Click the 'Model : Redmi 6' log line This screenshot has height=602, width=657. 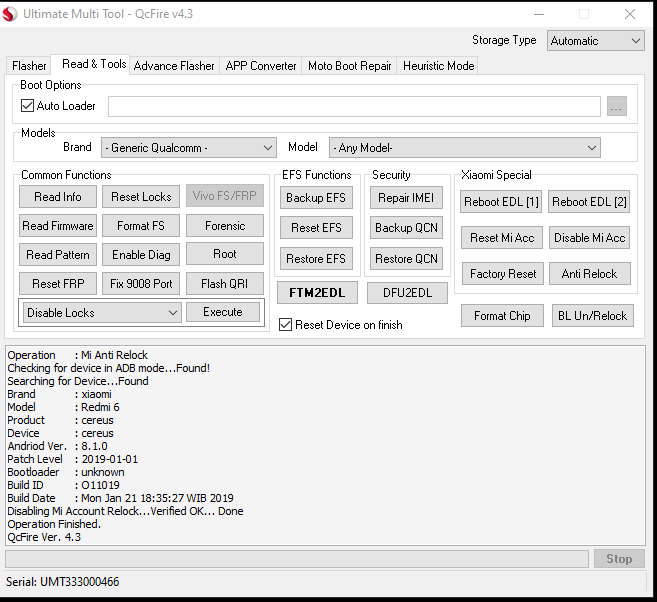pyautogui.click(x=63, y=407)
